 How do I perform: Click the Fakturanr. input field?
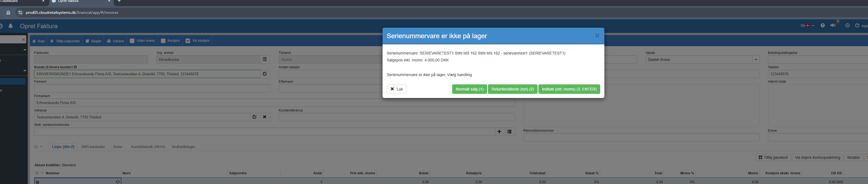(x=91, y=59)
